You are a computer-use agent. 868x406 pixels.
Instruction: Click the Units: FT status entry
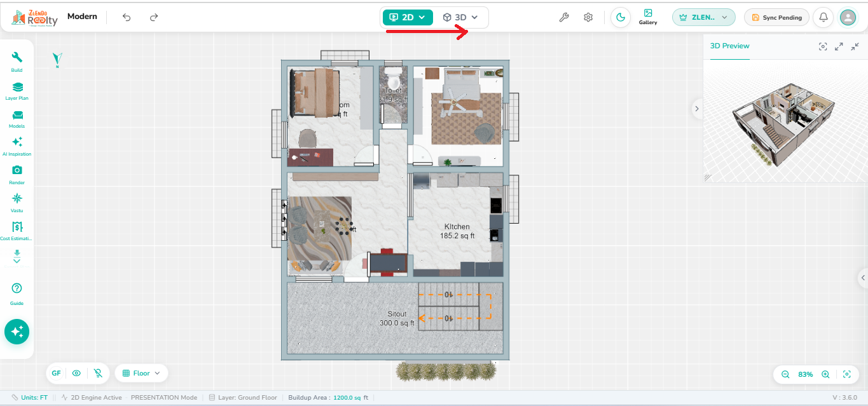point(30,397)
